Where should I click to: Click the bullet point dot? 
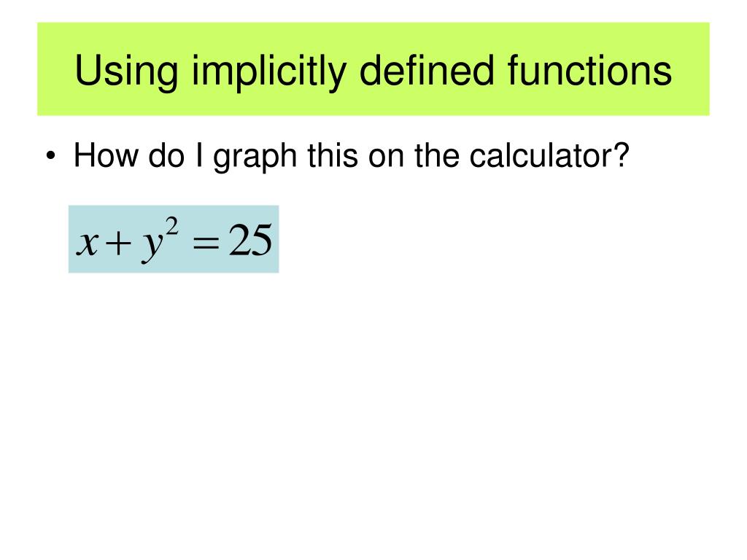(50, 159)
